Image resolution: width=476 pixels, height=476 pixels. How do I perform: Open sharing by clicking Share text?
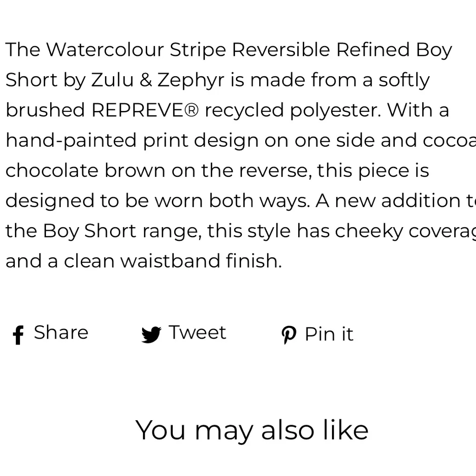pos(61,332)
